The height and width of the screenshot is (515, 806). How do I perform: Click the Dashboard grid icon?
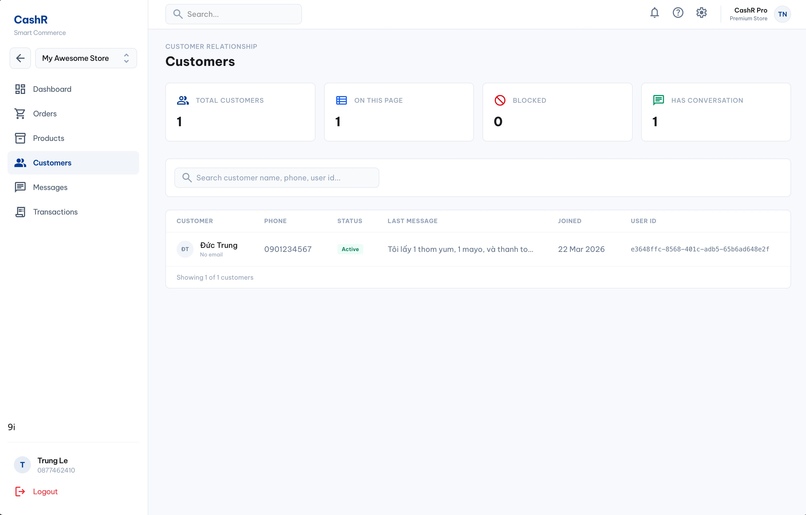[20, 89]
